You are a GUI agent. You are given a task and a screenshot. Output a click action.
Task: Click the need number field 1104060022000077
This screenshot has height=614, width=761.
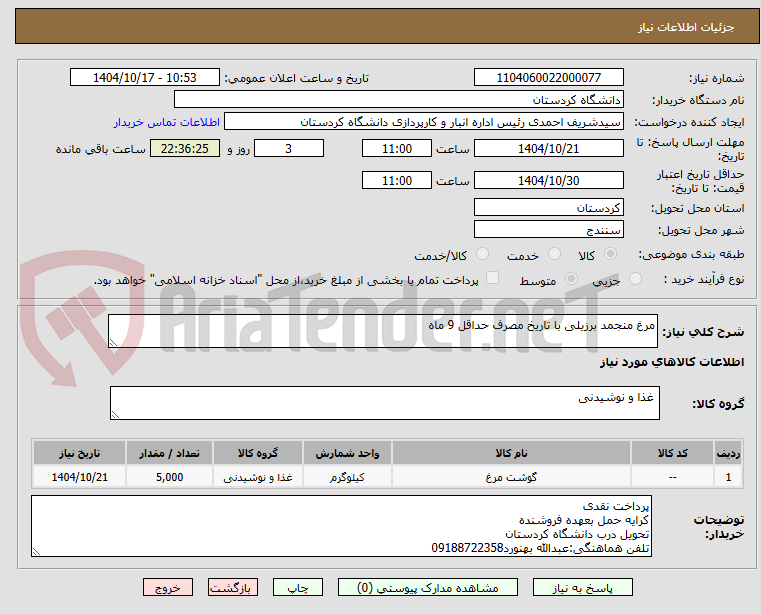pos(548,78)
